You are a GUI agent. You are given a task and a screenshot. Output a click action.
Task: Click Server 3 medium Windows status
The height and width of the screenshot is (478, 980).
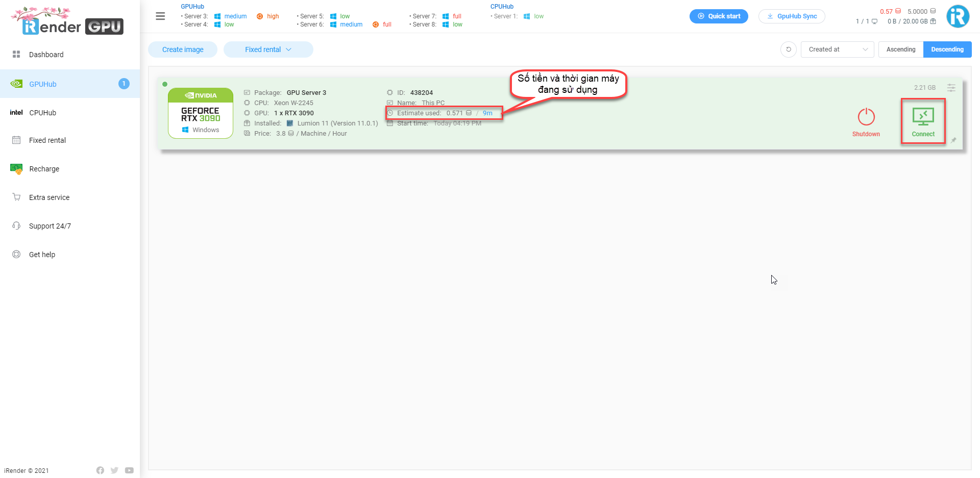[x=230, y=16]
